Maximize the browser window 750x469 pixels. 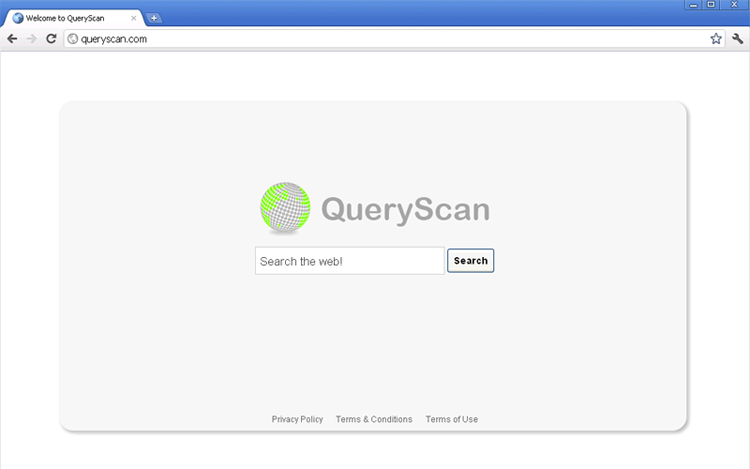click(x=712, y=5)
